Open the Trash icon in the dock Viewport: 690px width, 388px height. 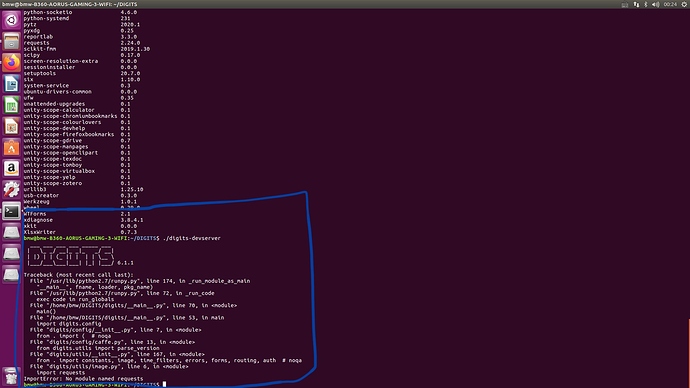[11, 377]
